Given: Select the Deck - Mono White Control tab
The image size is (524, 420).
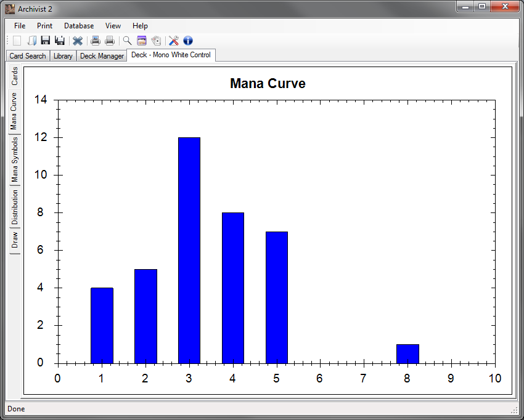Looking at the screenshot, I should point(171,55).
